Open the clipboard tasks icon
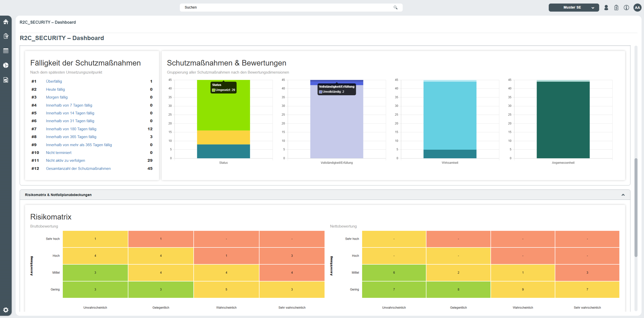 coord(616,8)
